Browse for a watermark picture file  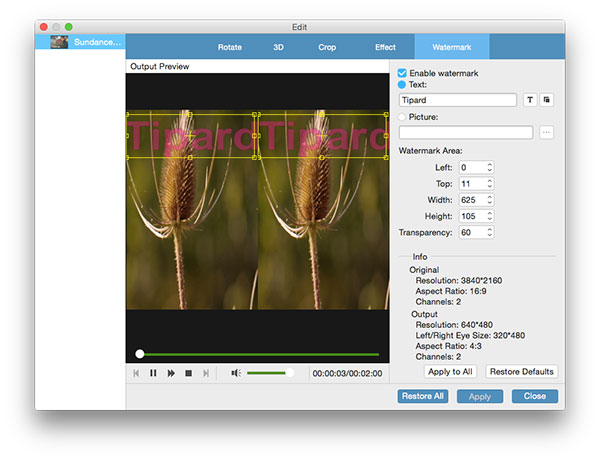[546, 132]
